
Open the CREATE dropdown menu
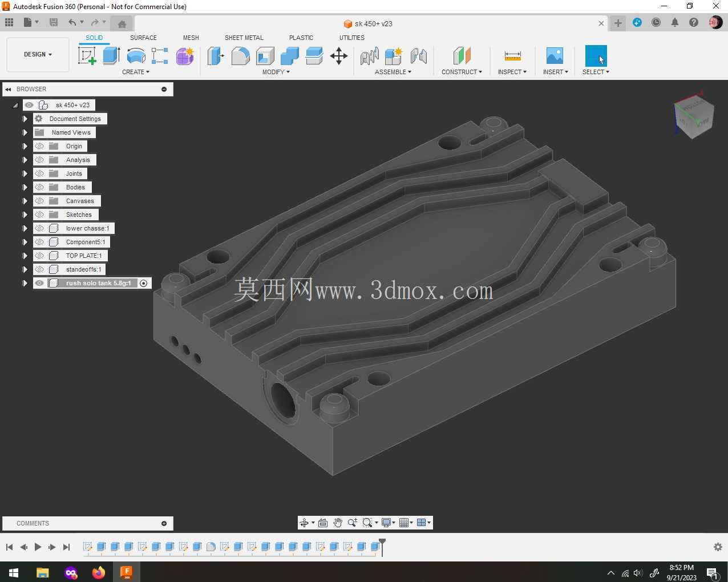tap(136, 72)
